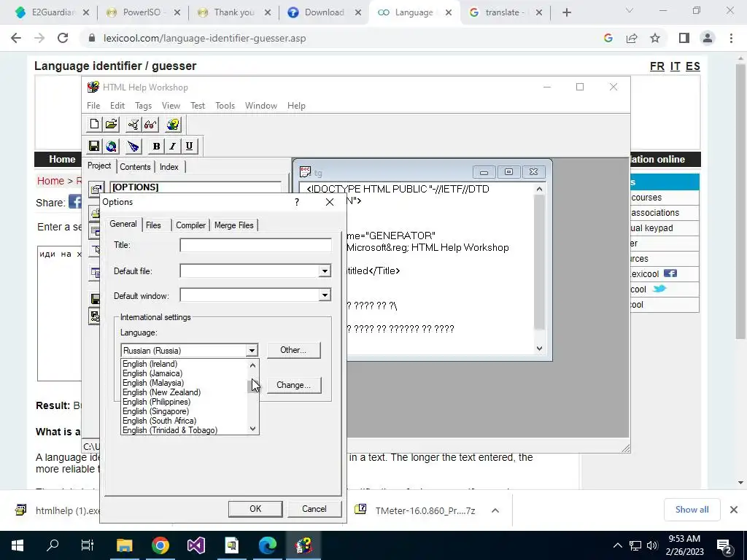
Task: Click the New file icon in HTML Help Workshop
Action: click(x=94, y=124)
